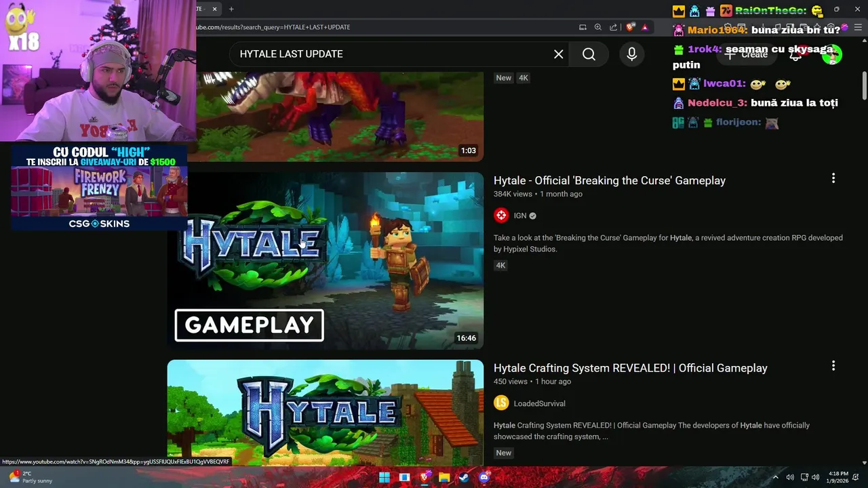Open the Windows Start menu
The height and width of the screenshot is (488, 868).
tap(384, 477)
